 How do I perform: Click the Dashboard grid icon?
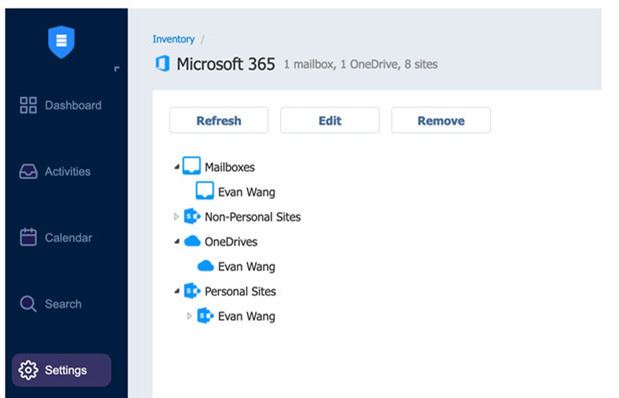click(x=28, y=105)
